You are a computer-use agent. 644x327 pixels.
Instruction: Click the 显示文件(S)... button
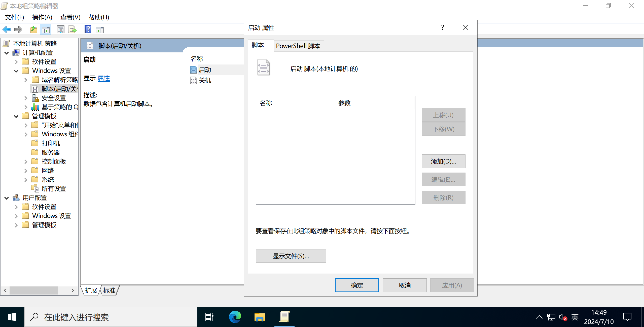click(291, 256)
